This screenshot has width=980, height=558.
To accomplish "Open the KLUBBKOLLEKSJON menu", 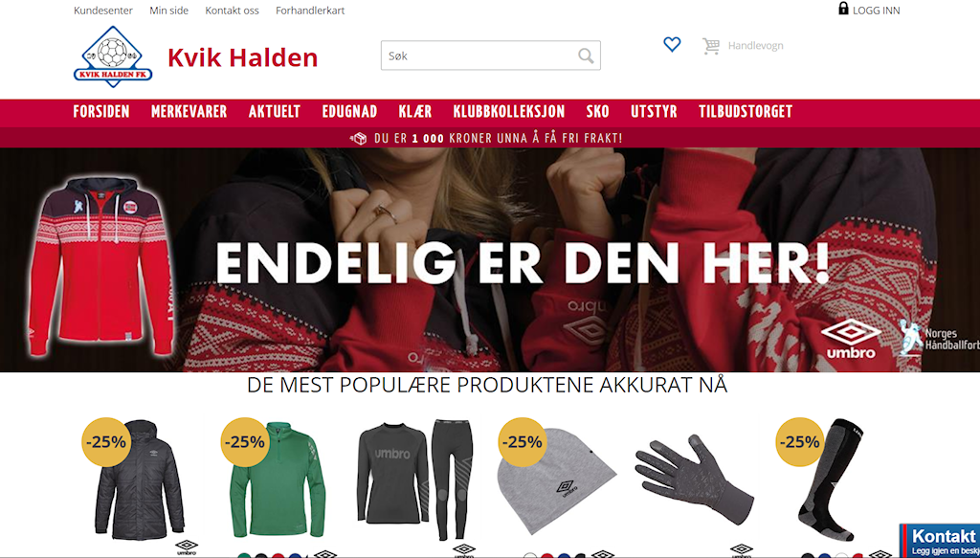I will point(509,112).
